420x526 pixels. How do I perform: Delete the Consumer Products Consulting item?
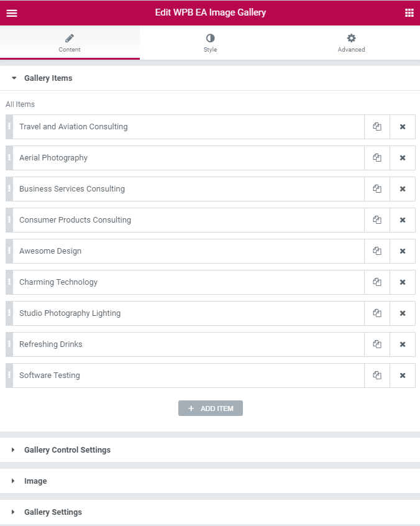click(403, 220)
